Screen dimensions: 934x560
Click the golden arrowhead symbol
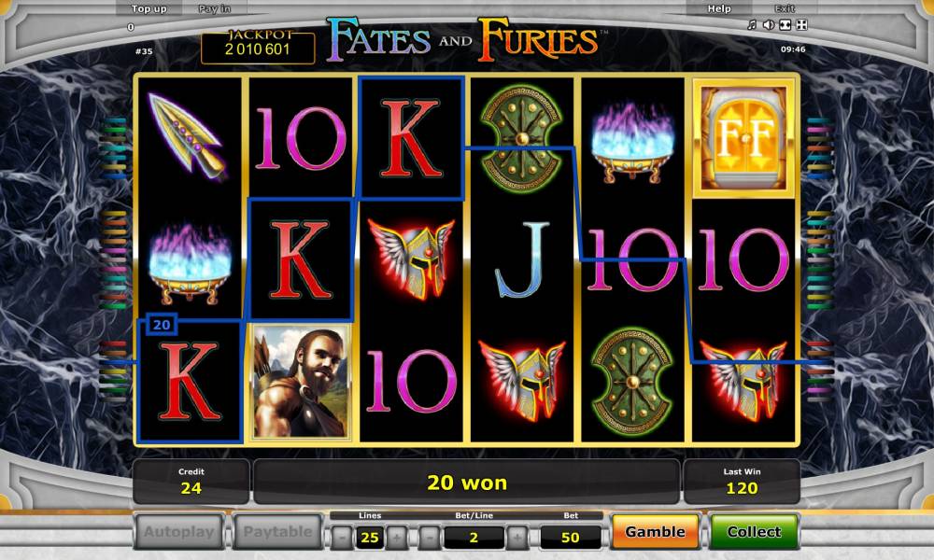click(189, 137)
